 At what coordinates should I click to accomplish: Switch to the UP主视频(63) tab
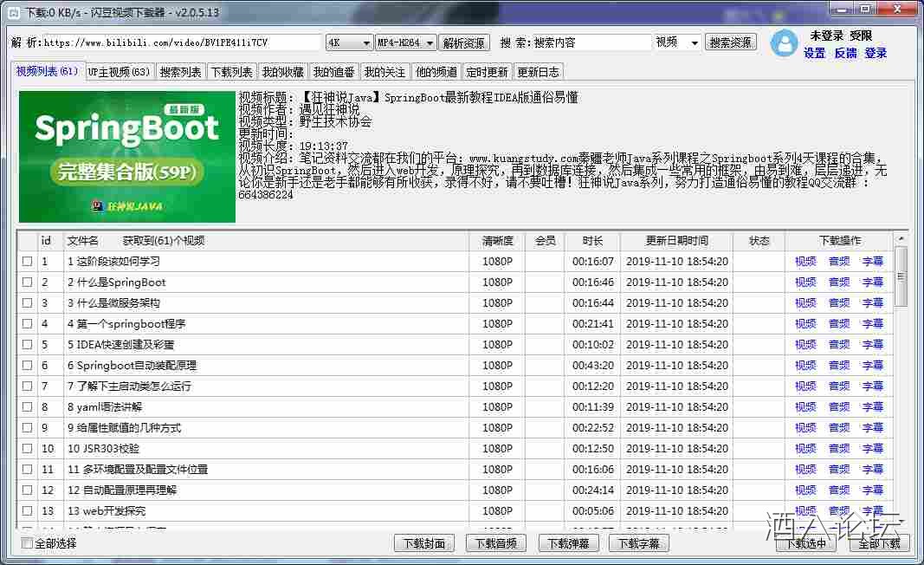coord(119,72)
